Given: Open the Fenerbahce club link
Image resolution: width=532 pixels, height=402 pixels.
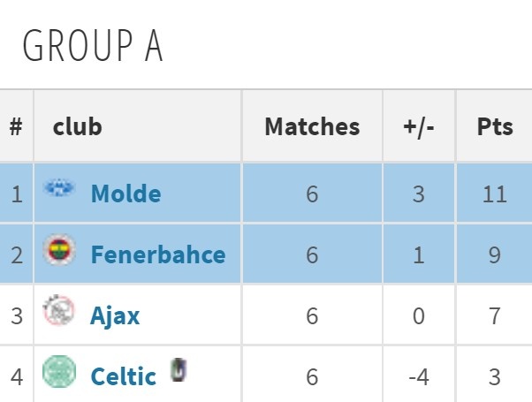Looking at the screenshot, I should tap(158, 254).
